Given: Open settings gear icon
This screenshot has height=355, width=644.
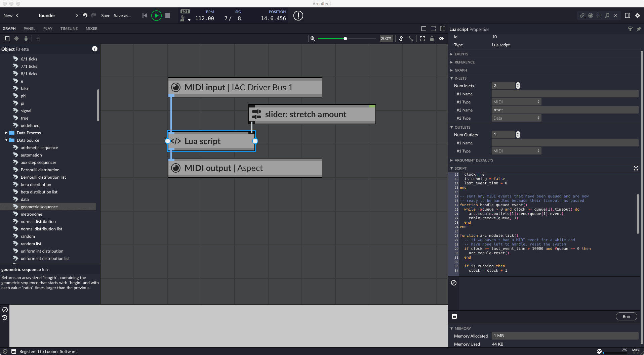Looking at the screenshot, I should click(x=638, y=15).
